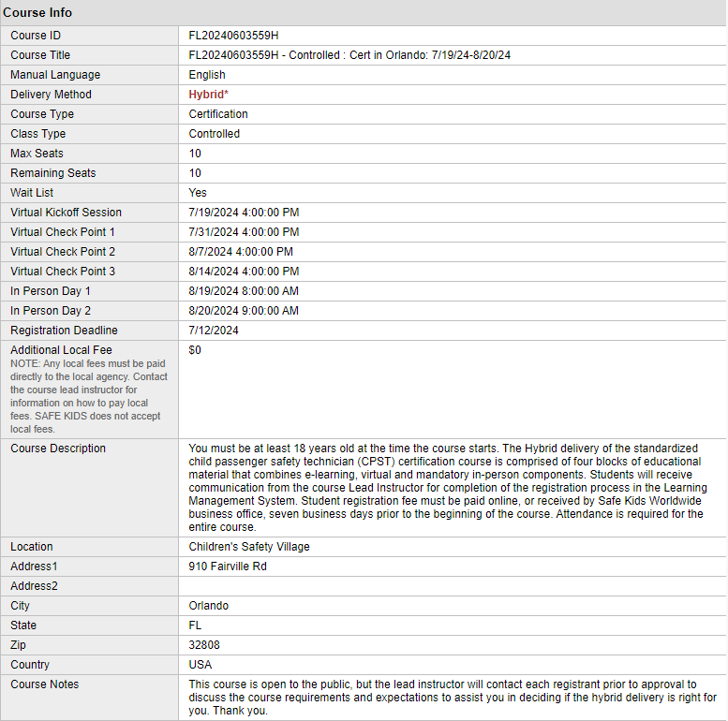
Task: Click the State value FL
Action: click(x=195, y=625)
